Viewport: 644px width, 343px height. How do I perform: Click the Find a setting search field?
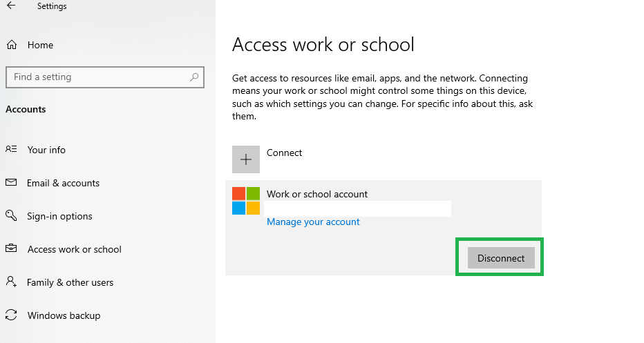pos(105,77)
